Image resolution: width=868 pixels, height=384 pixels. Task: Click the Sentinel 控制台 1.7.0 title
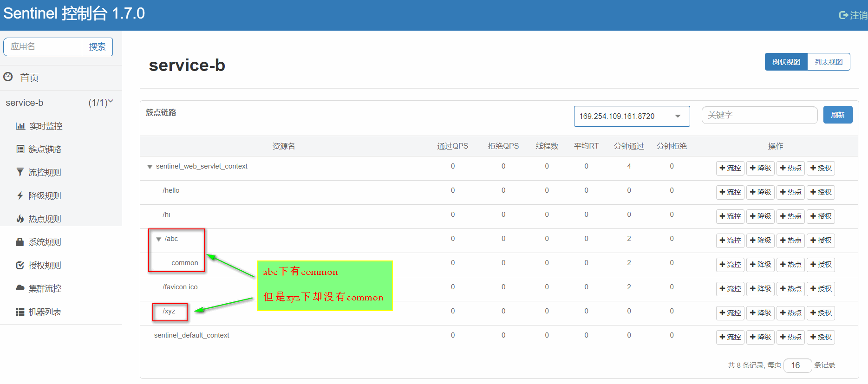tap(74, 13)
